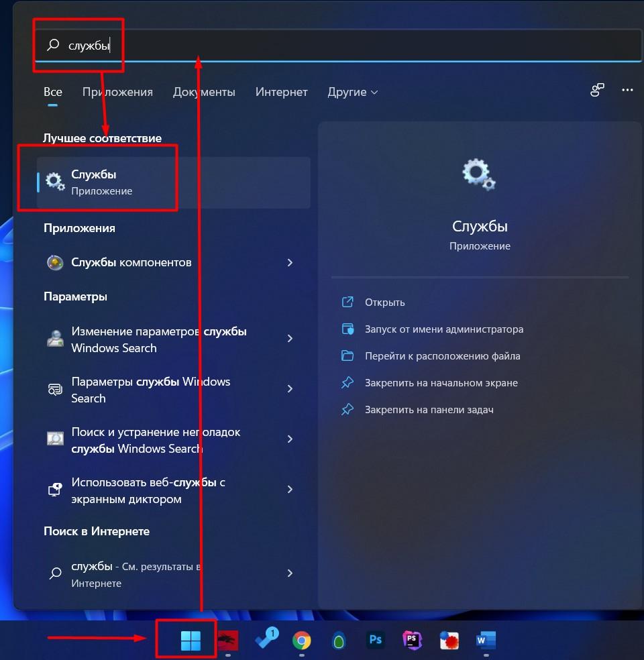
Task: Click the feedback/account icon near the top right
Action: [x=597, y=90]
